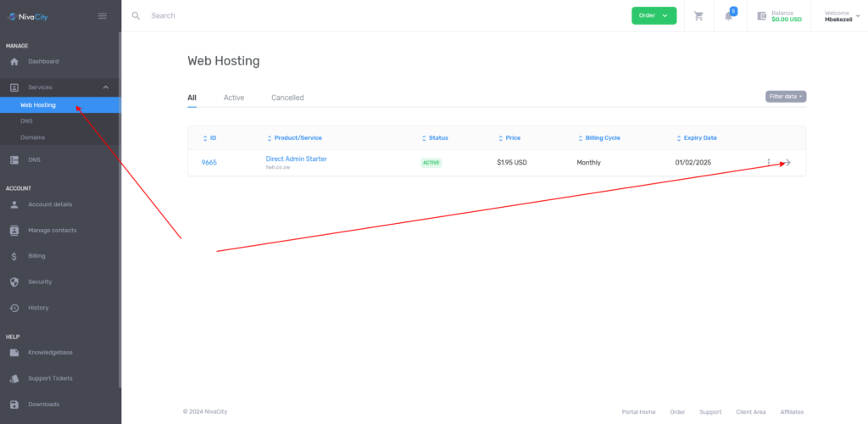Open the Manage contacts label
The image size is (868, 424).
(53, 231)
